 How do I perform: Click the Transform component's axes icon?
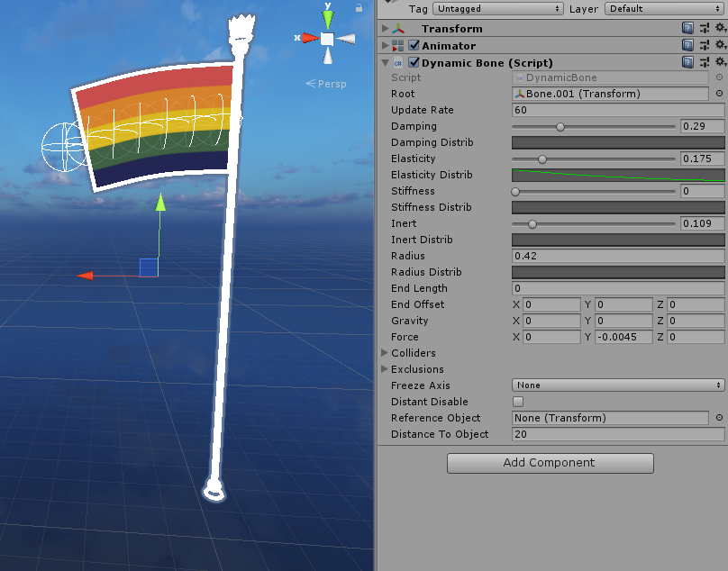click(396, 28)
